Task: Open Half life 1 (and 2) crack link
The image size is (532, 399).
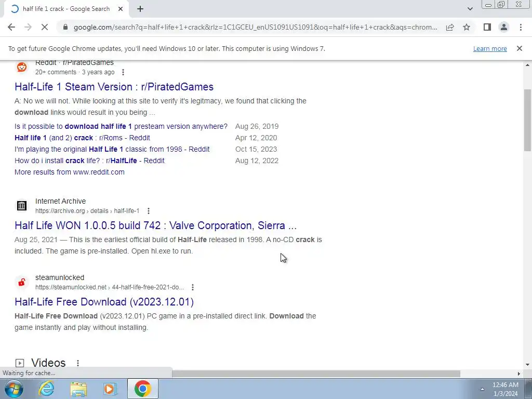Action: pyautogui.click(x=82, y=138)
